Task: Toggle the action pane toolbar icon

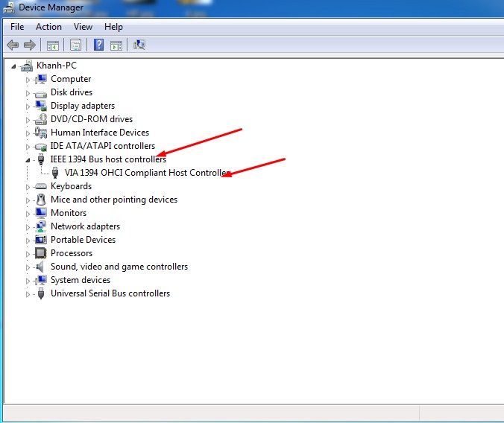Action: (116, 45)
